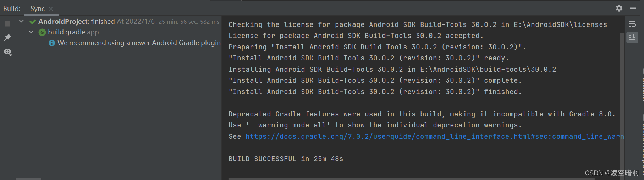Open the eye view options icon

[x=7, y=52]
